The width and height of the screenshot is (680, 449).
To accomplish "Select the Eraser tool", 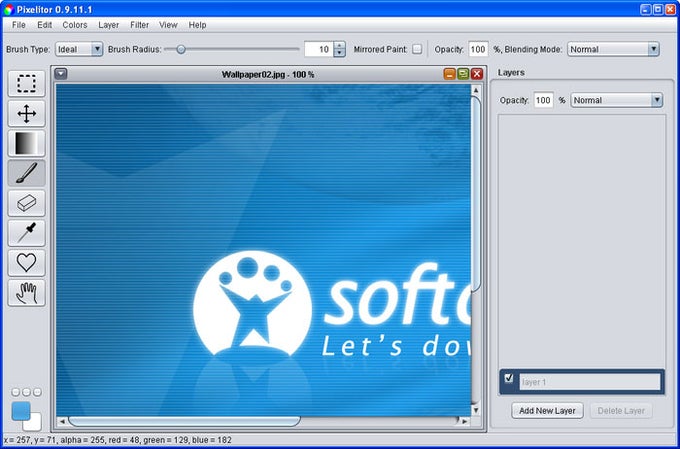I will [x=26, y=203].
